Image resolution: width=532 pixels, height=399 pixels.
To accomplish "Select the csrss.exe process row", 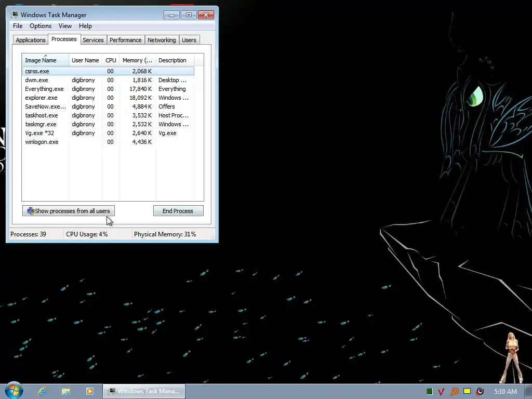I will point(108,71).
